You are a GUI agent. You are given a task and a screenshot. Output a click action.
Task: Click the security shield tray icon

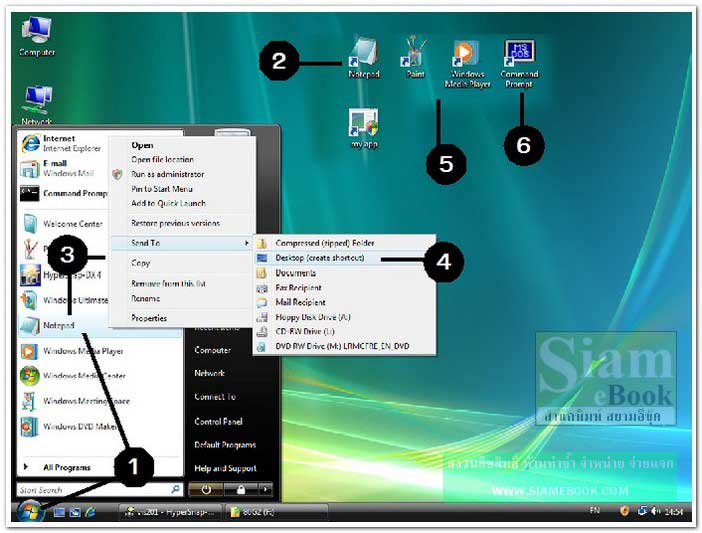pos(624,511)
